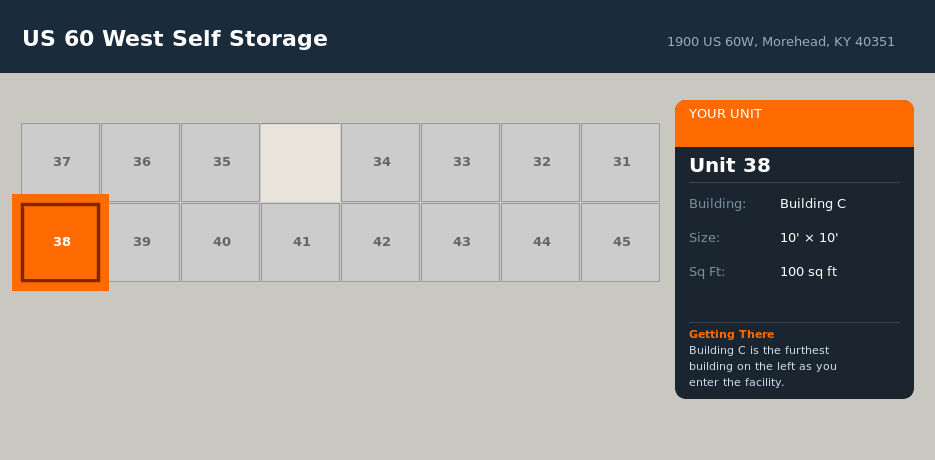Select unit 31 at the row end
This screenshot has width=935, height=460.
click(x=621, y=162)
